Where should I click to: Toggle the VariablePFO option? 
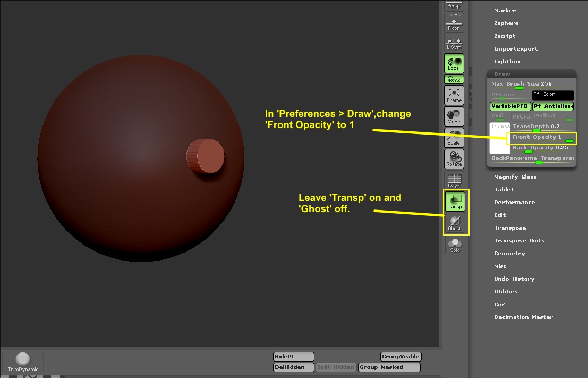509,106
